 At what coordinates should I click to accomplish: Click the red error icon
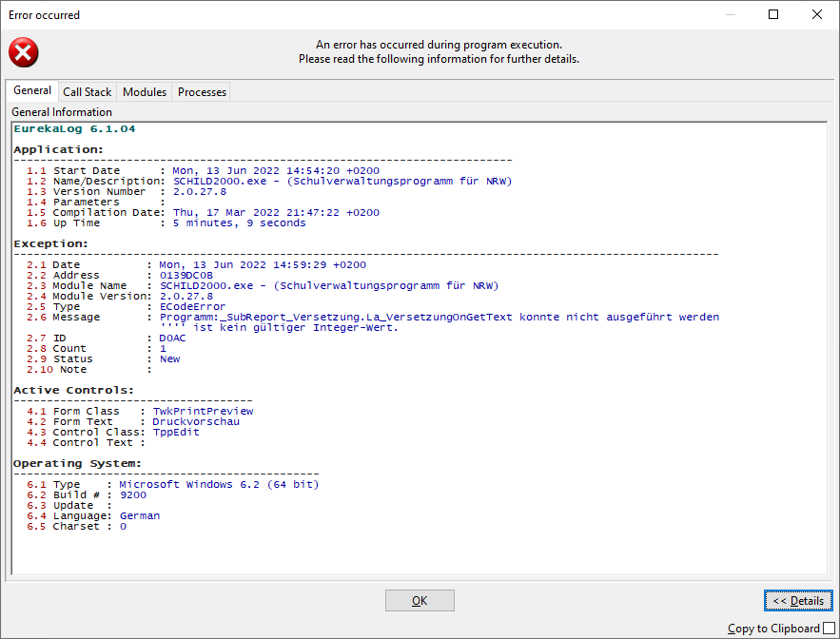tap(24, 52)
